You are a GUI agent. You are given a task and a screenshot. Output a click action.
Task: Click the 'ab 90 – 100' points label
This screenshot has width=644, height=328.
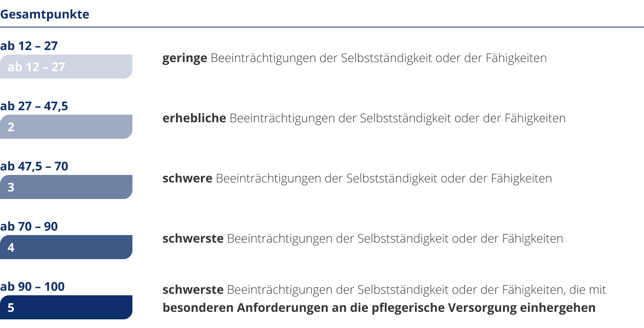click(x=32, y=287)
